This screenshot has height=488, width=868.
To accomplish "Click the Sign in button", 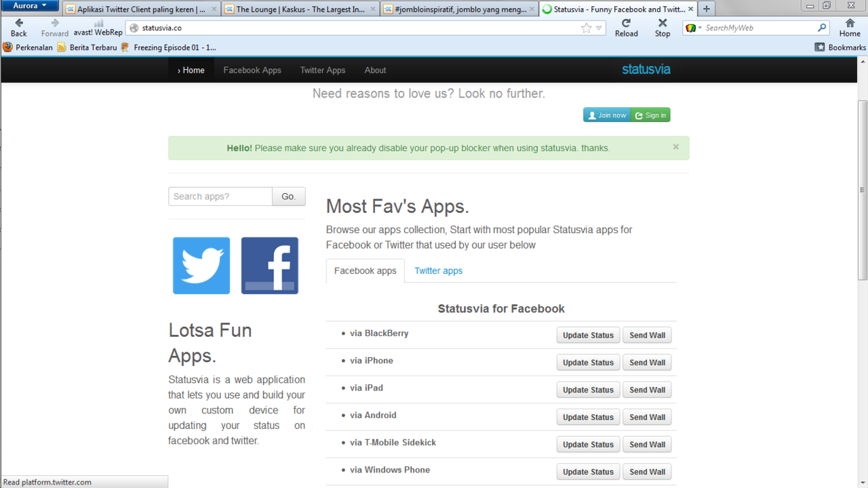I will tap(650, 115).
